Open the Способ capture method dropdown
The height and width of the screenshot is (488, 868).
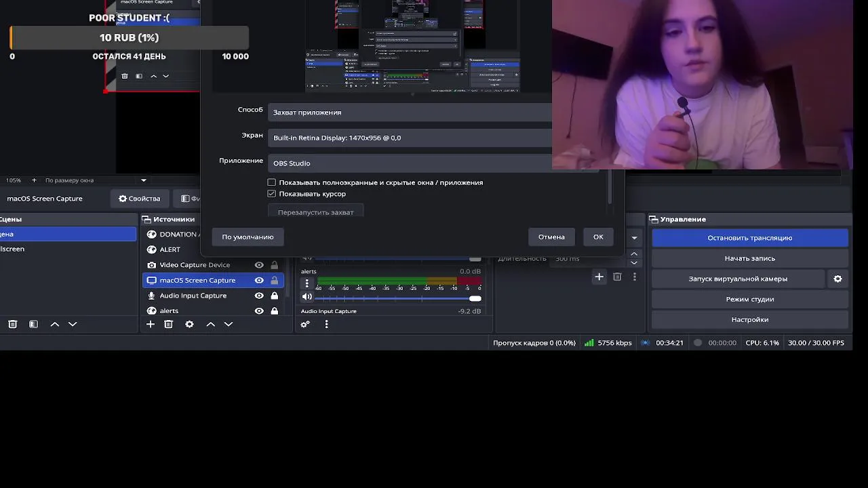[x=410, y=112]
